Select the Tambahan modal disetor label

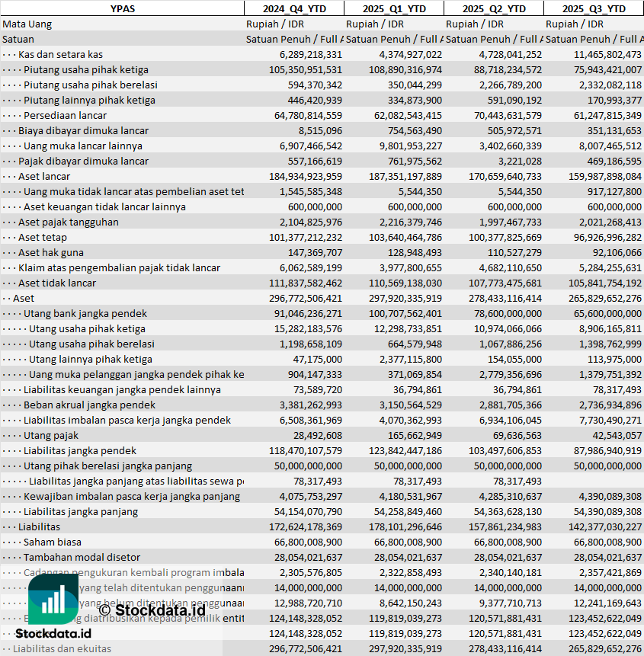coord(82,558)
